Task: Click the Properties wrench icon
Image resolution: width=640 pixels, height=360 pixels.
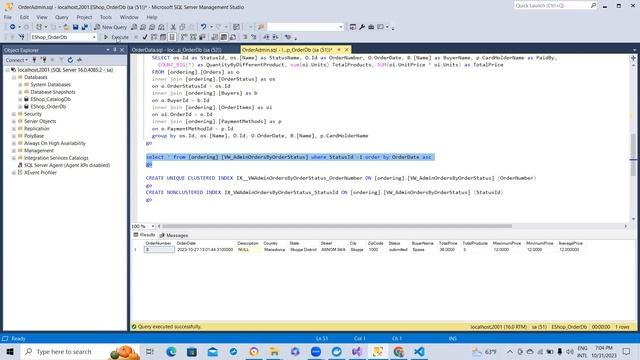Action: point(362,27)
